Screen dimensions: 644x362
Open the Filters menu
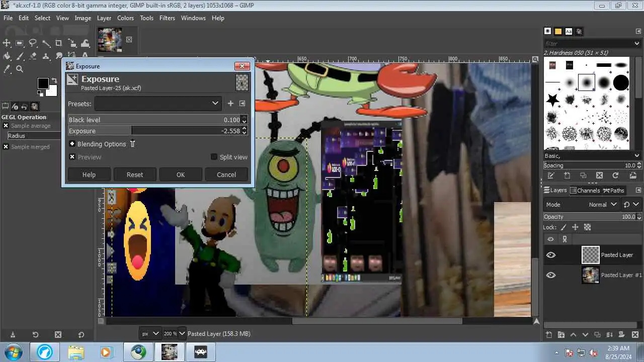point(167,18)
